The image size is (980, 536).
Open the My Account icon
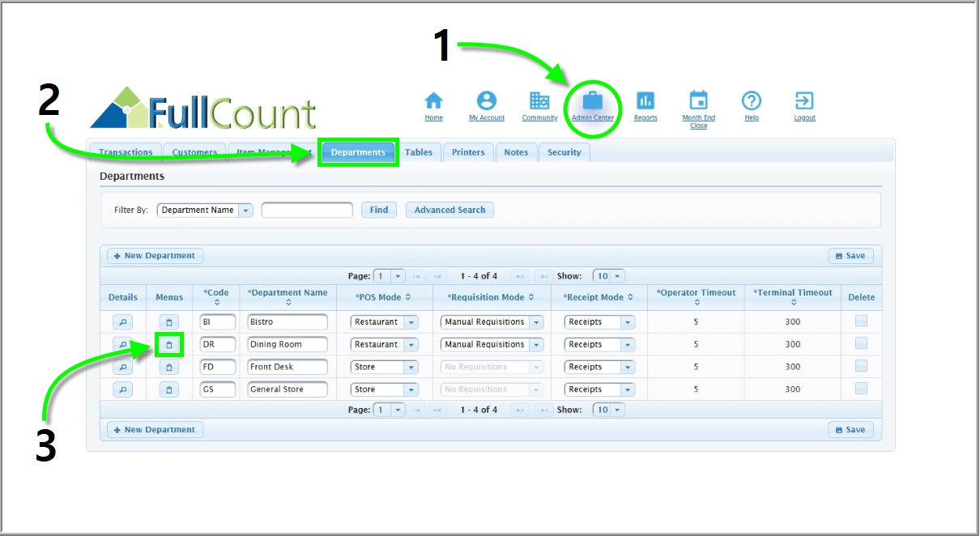(x=486, y=100)
